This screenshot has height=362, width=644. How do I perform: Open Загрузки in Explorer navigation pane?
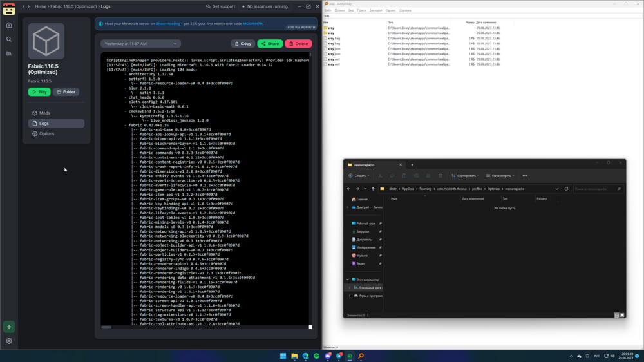[x=363, y=231]
